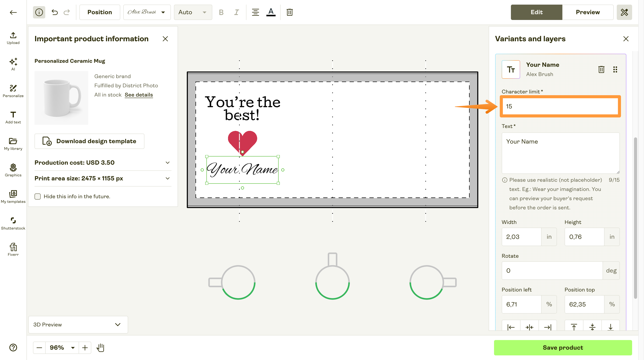This screenshot has height=360, width=644.
Task: Open the Auto font size dropdown
Action: [193, 12]
